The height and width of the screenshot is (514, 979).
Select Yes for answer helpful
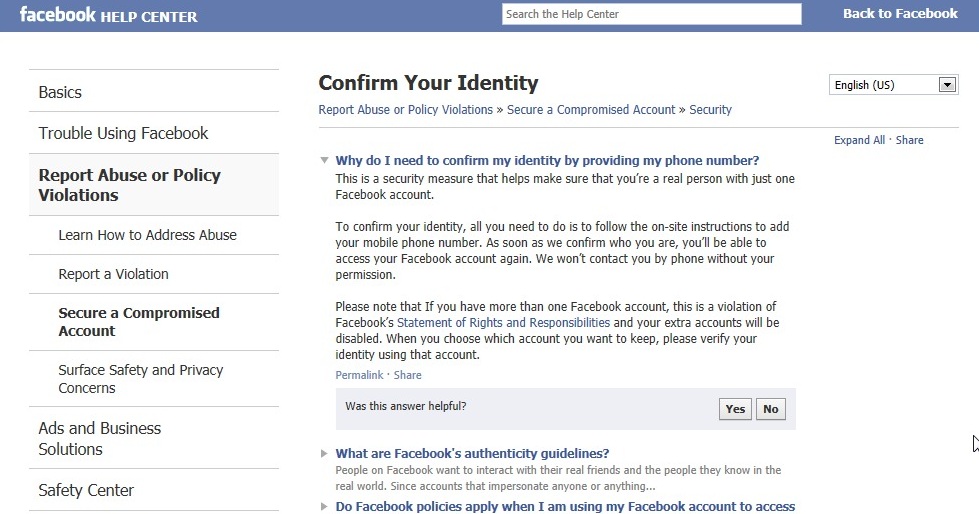tap(735, 409)
